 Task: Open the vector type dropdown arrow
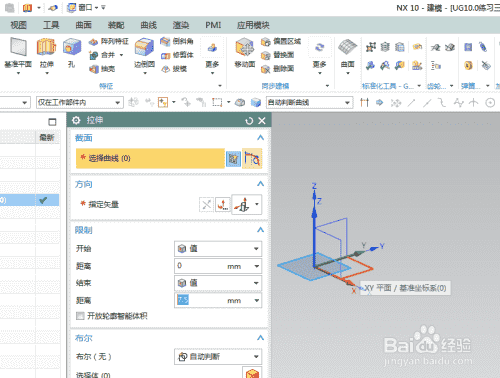tap(257, 204)
